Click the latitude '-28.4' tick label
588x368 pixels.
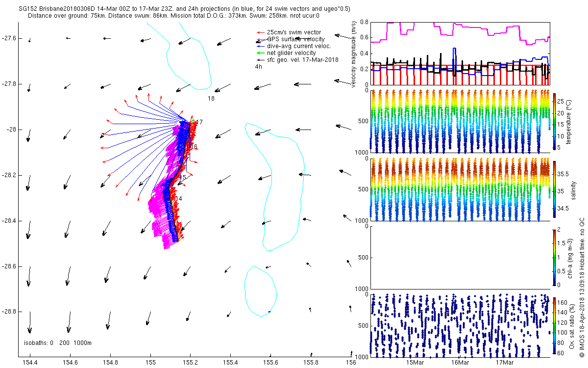pyautogui.click(x=10, y=221)
